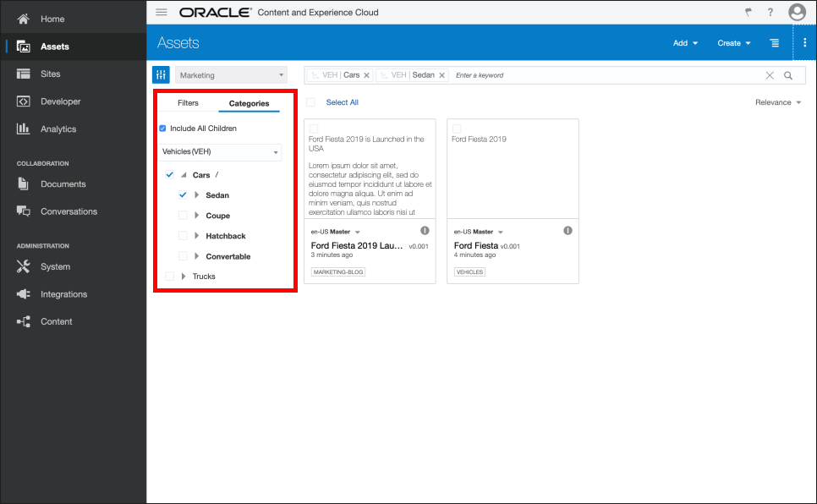
Task: Show info for Ford Fiesta 2019 Lau... card
Action: pos(425,230)
